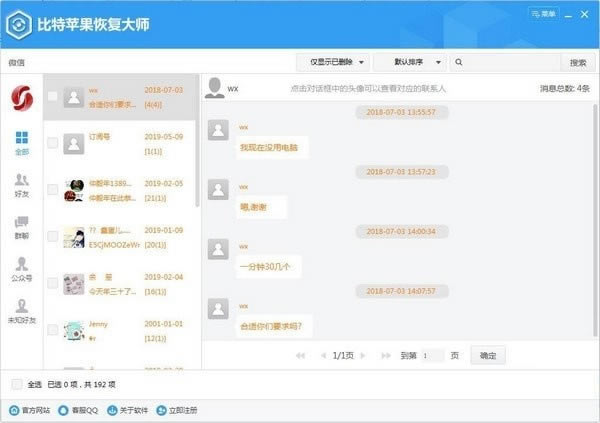Select the 全部 grid tab in sidebar
Screen dimensions: 600x423
tap(22, 143)
